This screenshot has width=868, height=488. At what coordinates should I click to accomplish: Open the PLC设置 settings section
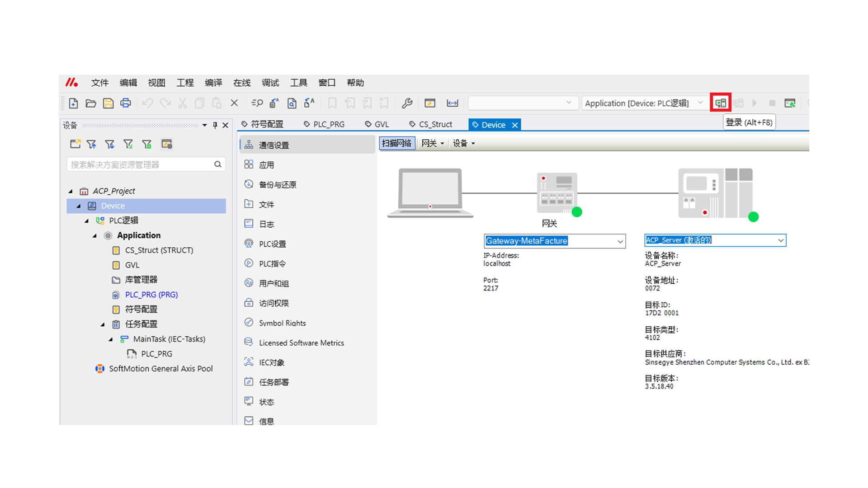tap(272, 244)
